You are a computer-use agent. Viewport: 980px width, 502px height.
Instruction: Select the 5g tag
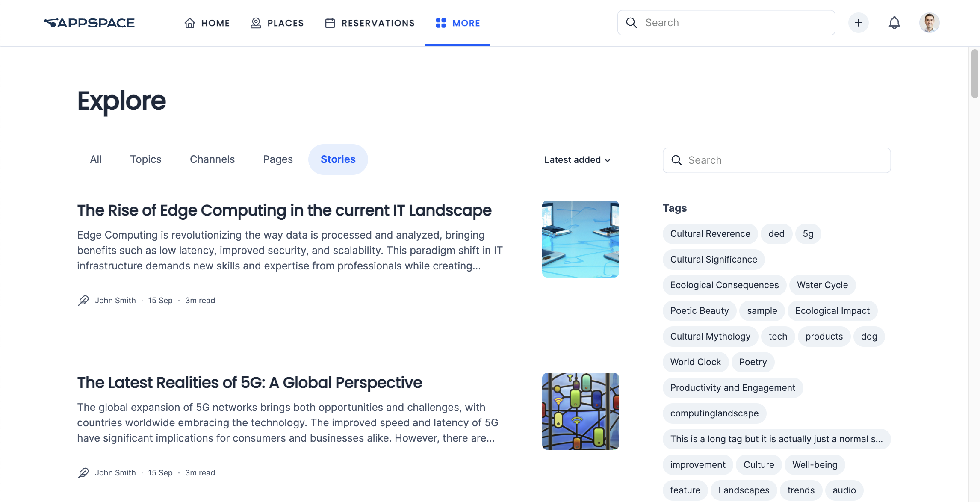point(808,234)
